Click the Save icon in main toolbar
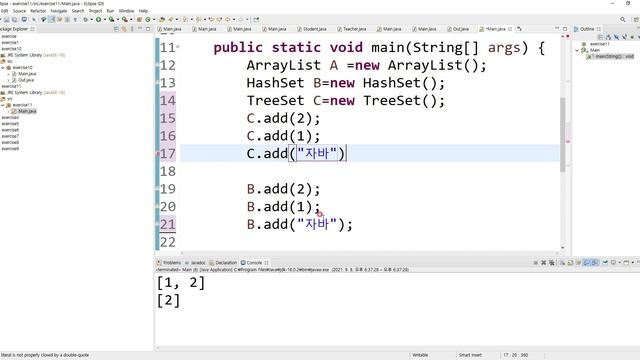 click(x=7, y=19)
